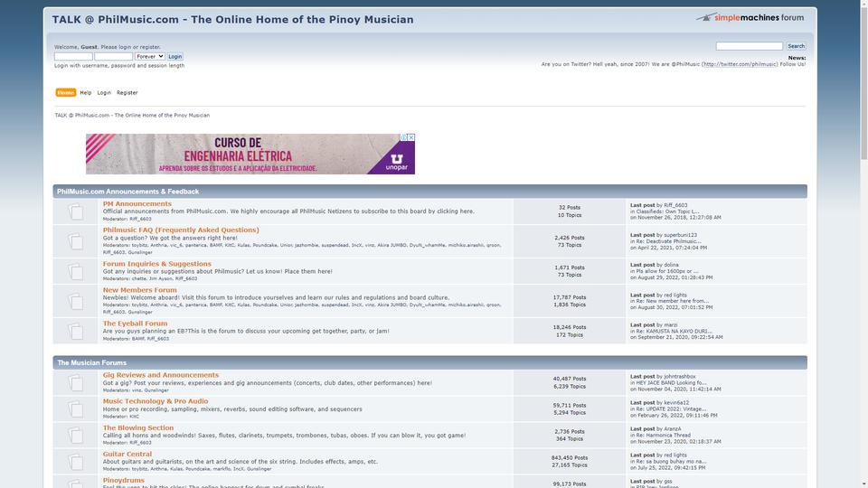Open last post Re: KAMUSTA NA KAYO DURI
868x488 pixels.
point(674,331)
